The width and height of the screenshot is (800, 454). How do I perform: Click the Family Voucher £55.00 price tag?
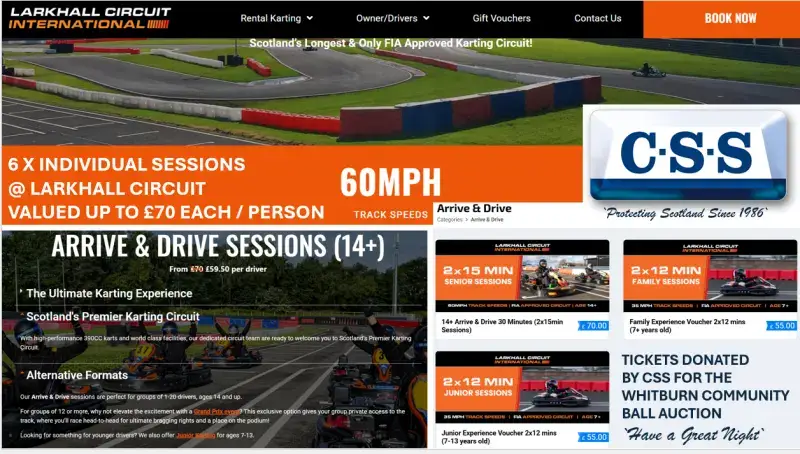(782, 325)
